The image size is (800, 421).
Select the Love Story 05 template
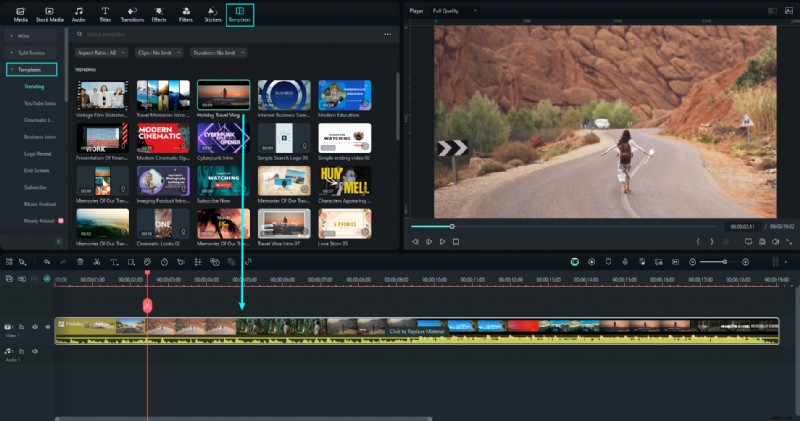tap(344, 224)
